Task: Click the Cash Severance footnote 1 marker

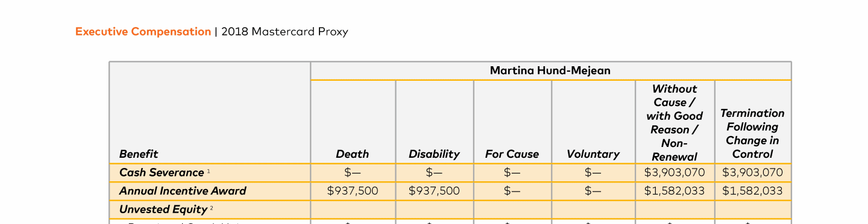Action: pos(209,171)
